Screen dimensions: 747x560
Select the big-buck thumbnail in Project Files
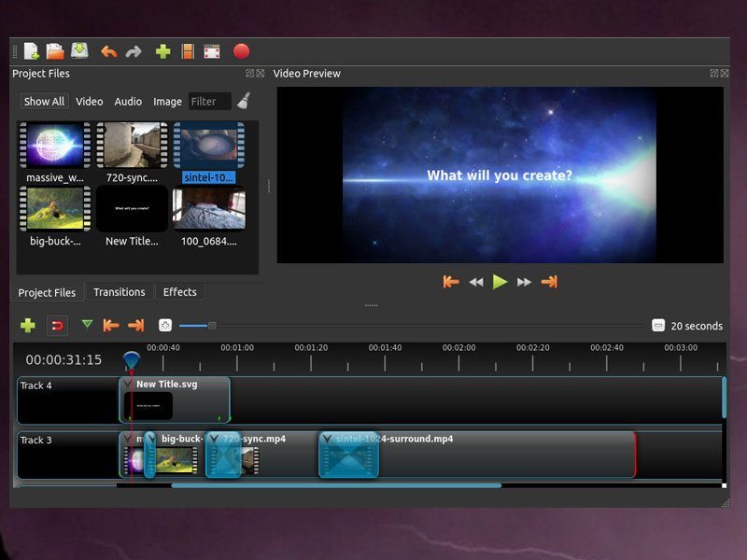[55, 208]
